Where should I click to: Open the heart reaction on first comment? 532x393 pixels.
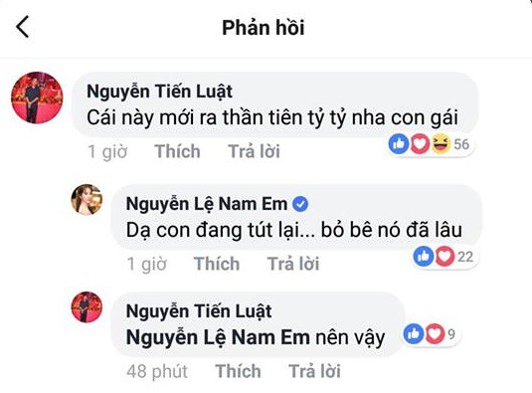(x=420, y=143)
